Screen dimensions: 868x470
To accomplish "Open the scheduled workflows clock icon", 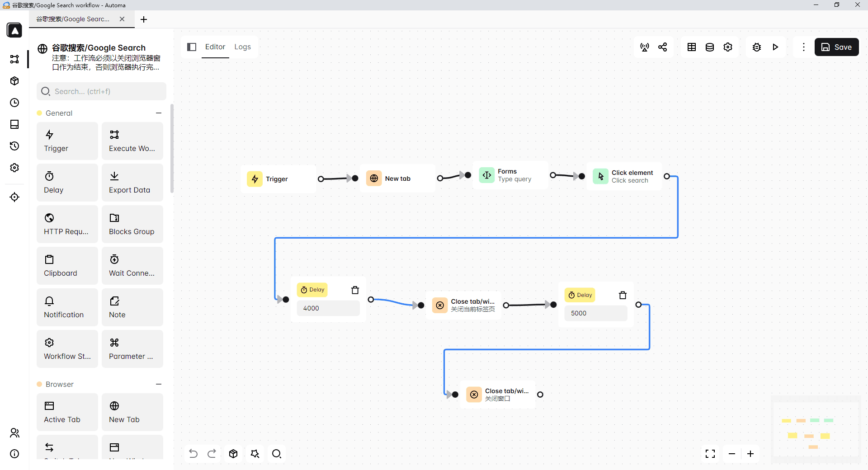I will tap(14, 103).
